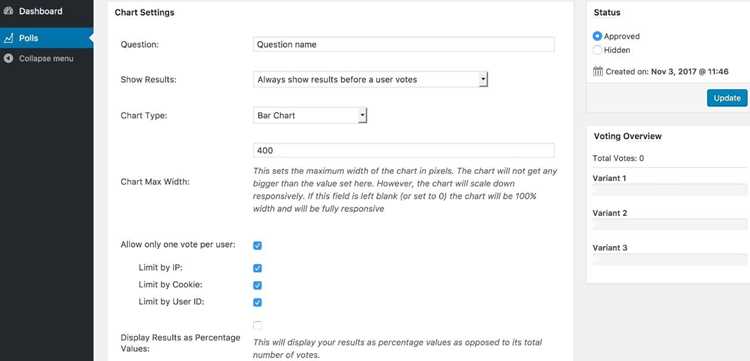Viewport: 750px width, 361px height.
Task: Click the Polls chart icon in sidebar
Action: (8, 38)
